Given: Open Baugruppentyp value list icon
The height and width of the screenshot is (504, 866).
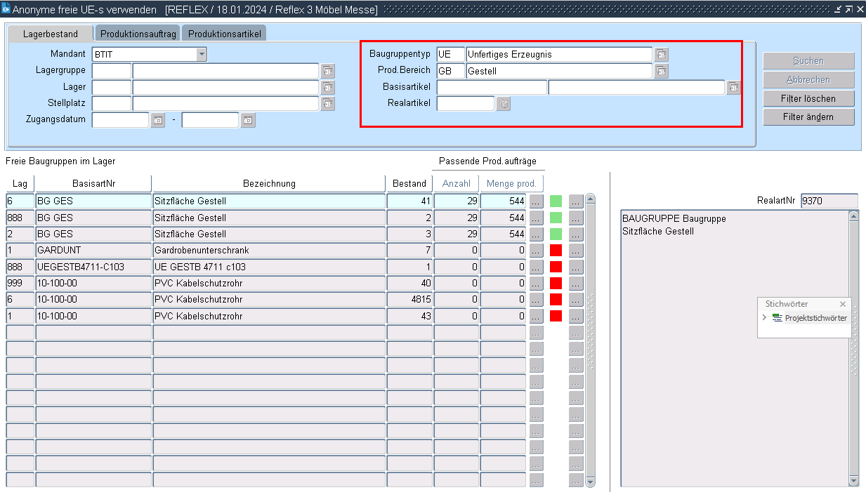Looking at the screenshot, I should click(662, 55).
